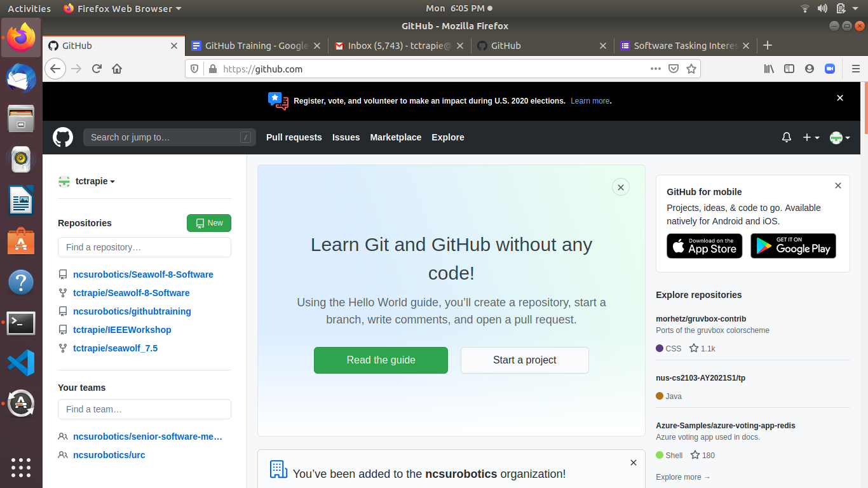868x488 pixels.
Task: Focus the Find a repository field
Action: 144,247
